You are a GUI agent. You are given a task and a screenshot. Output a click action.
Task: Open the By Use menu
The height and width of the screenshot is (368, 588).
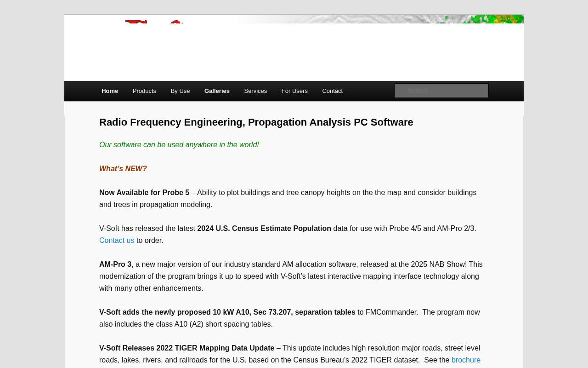pyautogui.click(x=180, y=91)
